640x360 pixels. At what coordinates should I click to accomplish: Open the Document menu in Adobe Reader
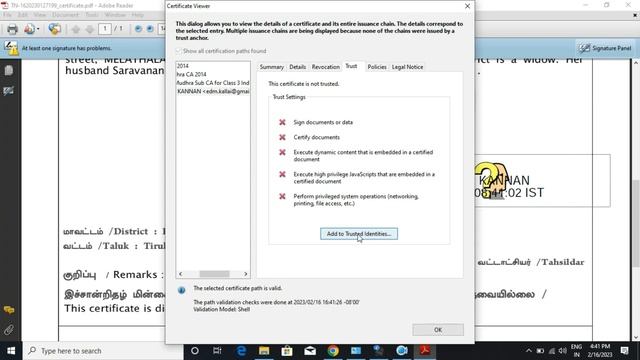[x=65, y=15]
